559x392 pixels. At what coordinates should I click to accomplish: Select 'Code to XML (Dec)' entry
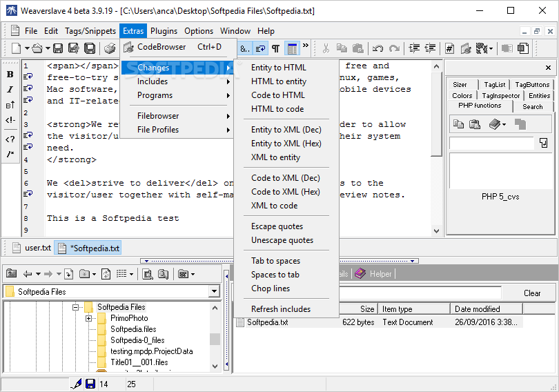[x=286, y=178]
